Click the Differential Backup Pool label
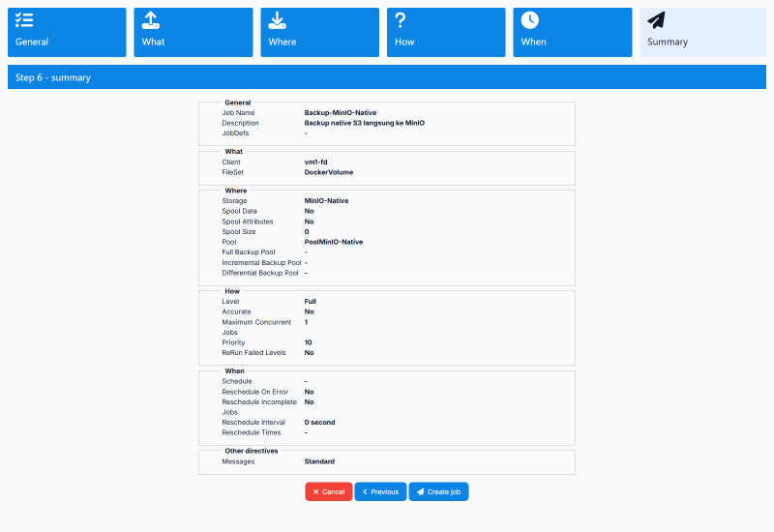Viewport: 774px width, 532px height. (x=260, y=273)
